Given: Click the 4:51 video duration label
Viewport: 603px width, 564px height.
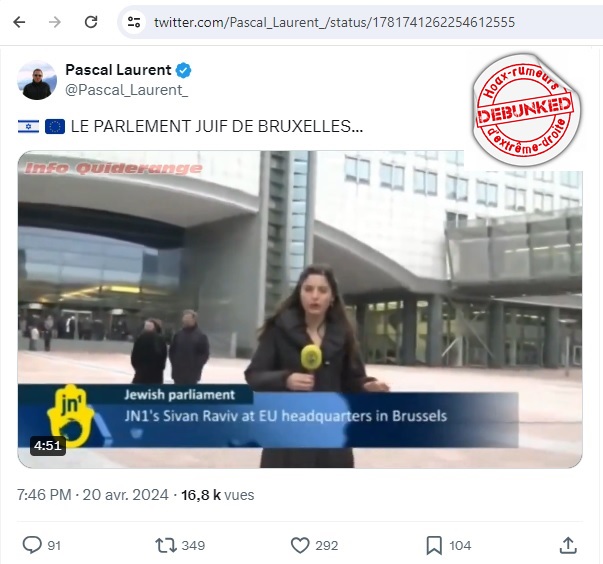Looking at the screenshot, I should coord(48,446).
